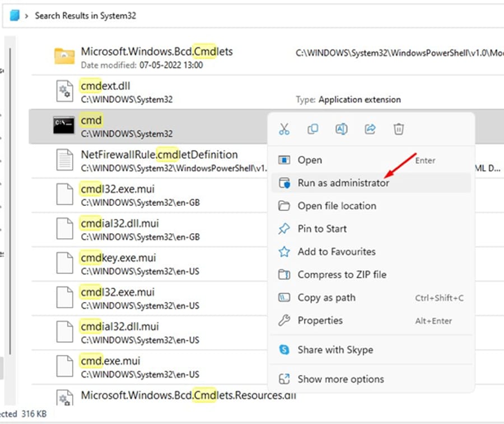This screenshot has height=424, width=504.
Task: Click the cmdext.dll file icon
Action: [x=64, y=91]
